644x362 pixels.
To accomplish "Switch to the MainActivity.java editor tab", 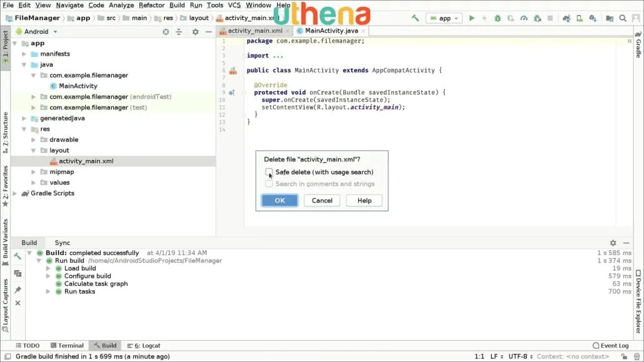I will (x=331, y=31).
